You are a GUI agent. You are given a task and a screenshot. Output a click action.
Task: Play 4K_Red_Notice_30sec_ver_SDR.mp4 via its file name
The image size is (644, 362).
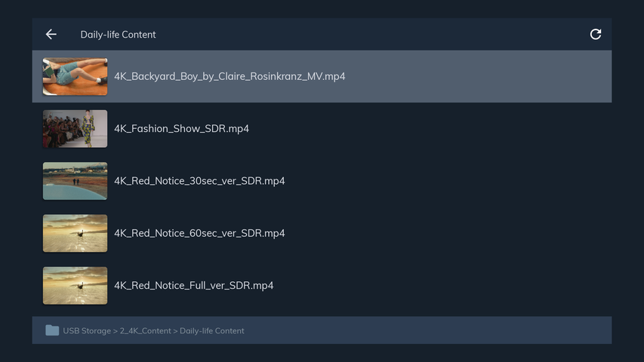coord(199,181)
